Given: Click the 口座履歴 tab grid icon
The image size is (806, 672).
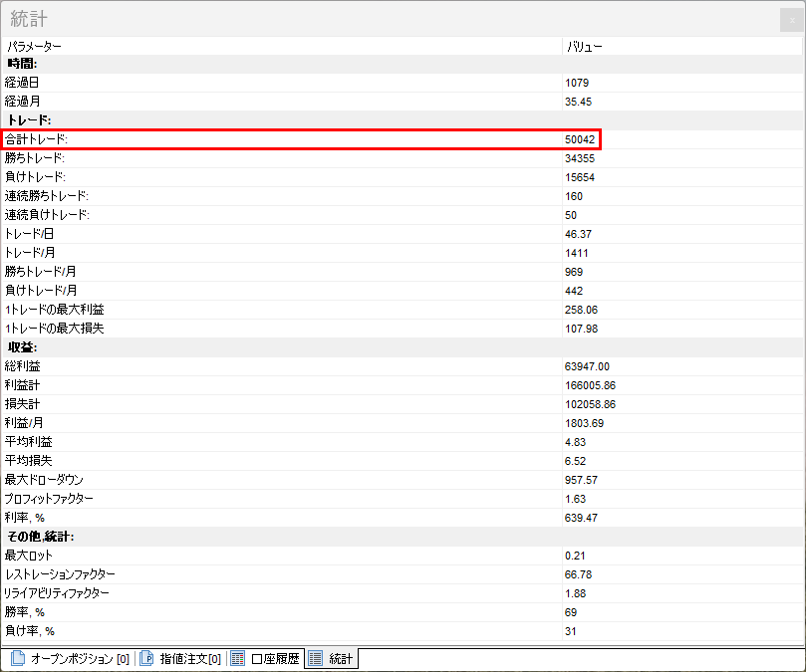Looking at the screenshot, I should pos(237,659).
